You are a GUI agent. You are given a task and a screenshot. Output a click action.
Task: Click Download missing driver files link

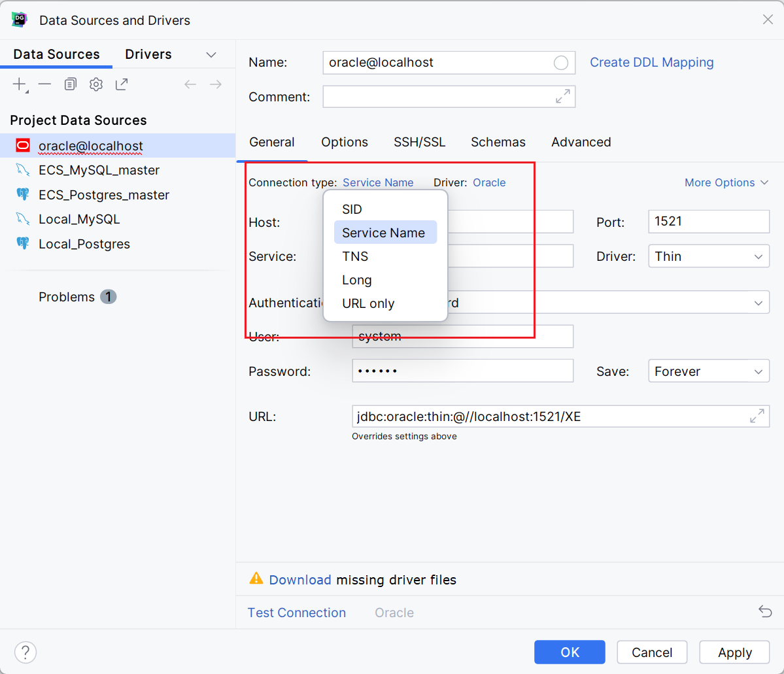(300, 579)
